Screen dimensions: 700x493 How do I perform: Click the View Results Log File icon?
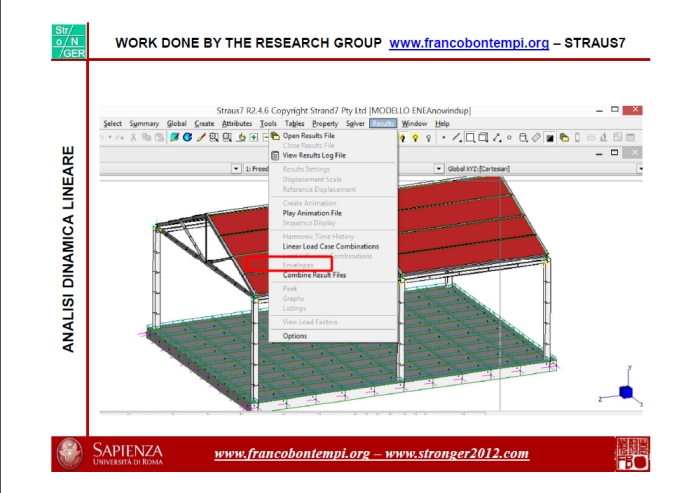tap(275, 155)
